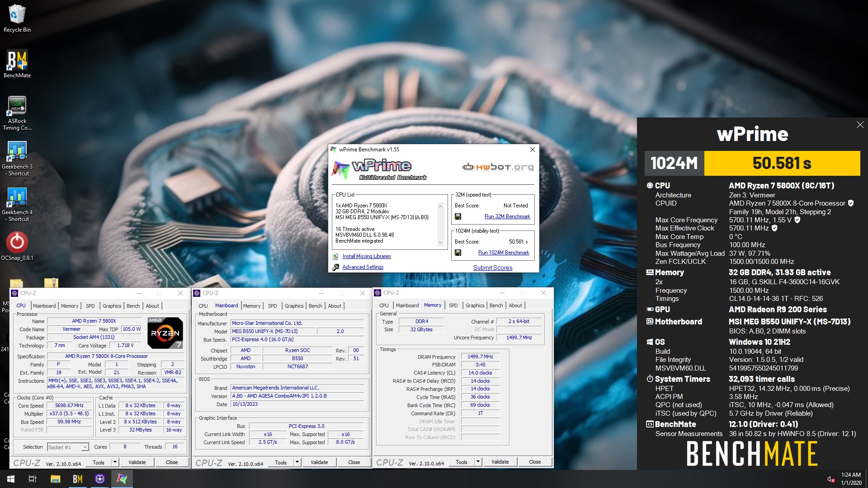Click the 50.581 s score in BenchMate
Screen dimensions: 868x488
(782, 163)
